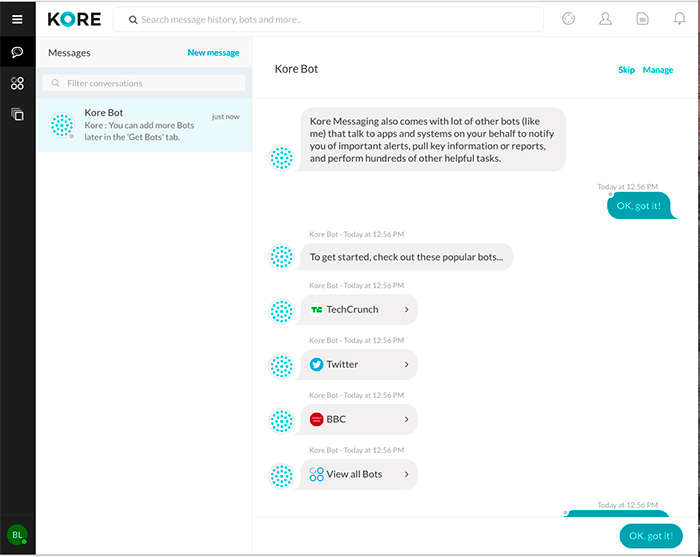
Task: Click the sent OK, got it! bubble
Action: tap(641, 206)
